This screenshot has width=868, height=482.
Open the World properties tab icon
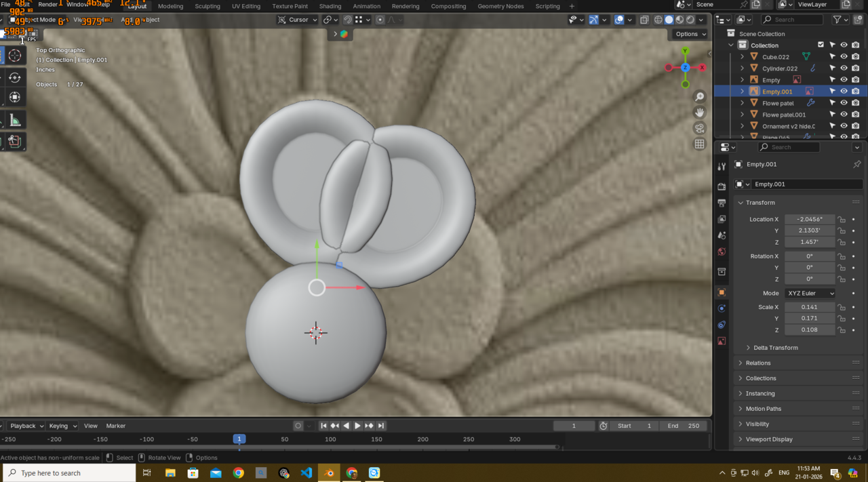[722, 252]
